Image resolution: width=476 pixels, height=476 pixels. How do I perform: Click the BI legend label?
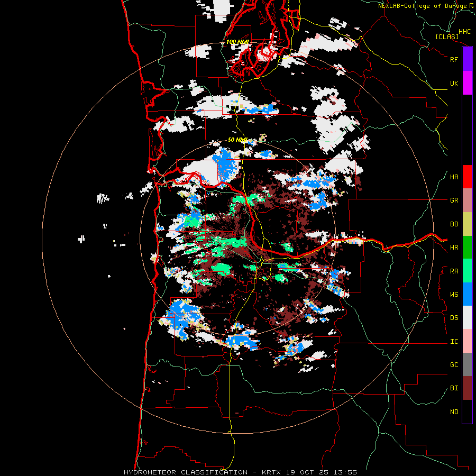click(x=454, y=388)
